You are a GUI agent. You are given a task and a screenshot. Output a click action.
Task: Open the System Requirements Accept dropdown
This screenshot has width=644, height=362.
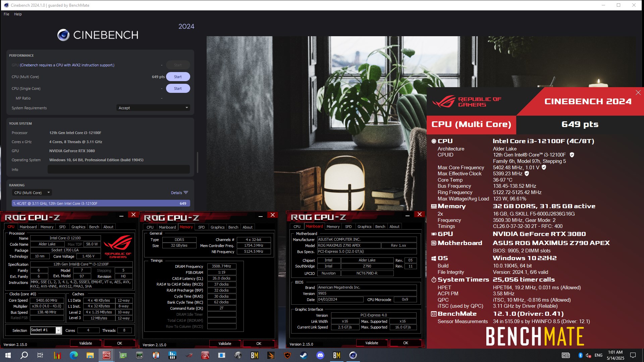point(153,108)
